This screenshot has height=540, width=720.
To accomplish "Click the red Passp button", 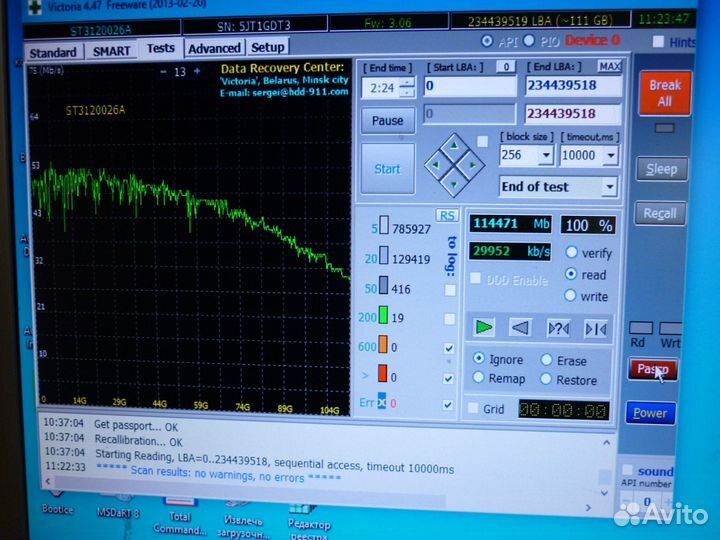I will point(652,370).
